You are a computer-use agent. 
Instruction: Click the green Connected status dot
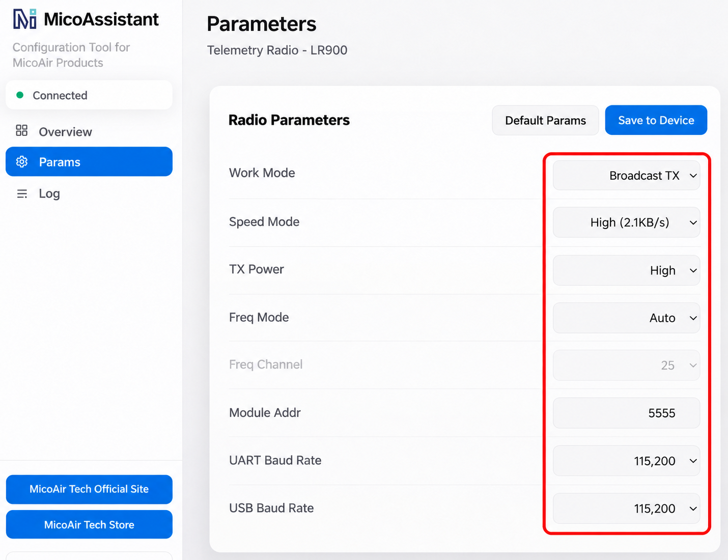(x=20, y=95)
